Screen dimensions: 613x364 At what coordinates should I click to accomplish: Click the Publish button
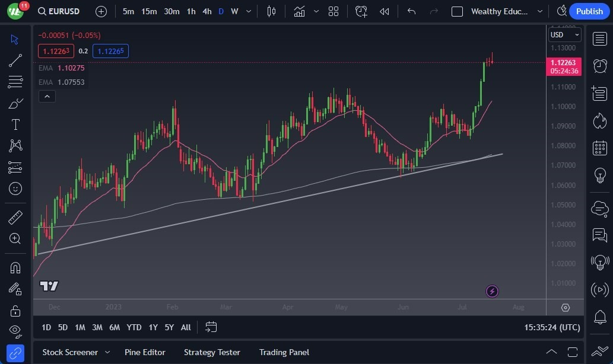(589, 11)
